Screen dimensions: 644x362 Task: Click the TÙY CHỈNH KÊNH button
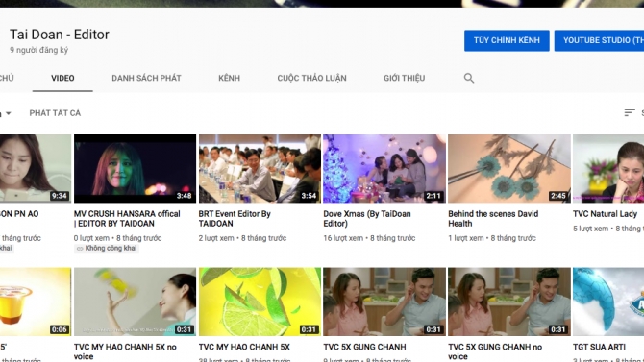click(x=507, y=40)
